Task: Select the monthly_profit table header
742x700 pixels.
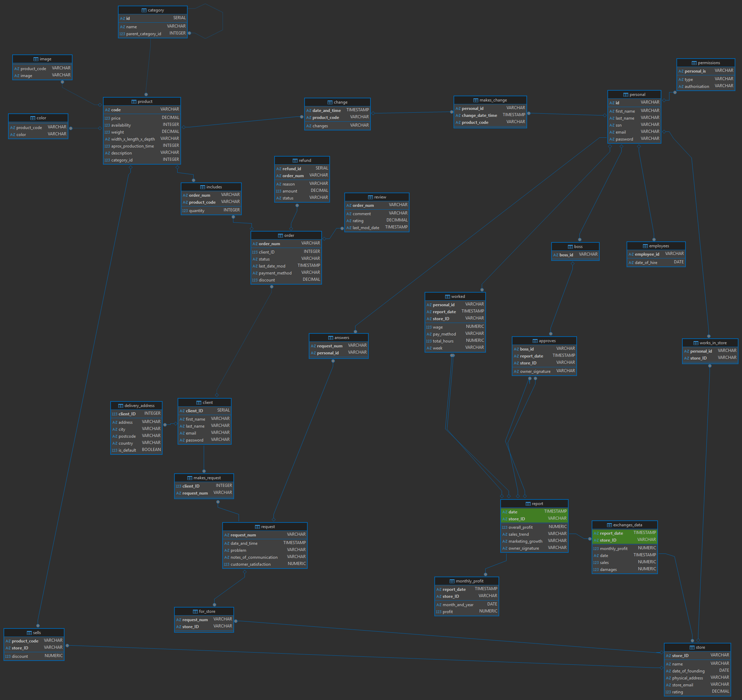Action: tap(466, 581)
